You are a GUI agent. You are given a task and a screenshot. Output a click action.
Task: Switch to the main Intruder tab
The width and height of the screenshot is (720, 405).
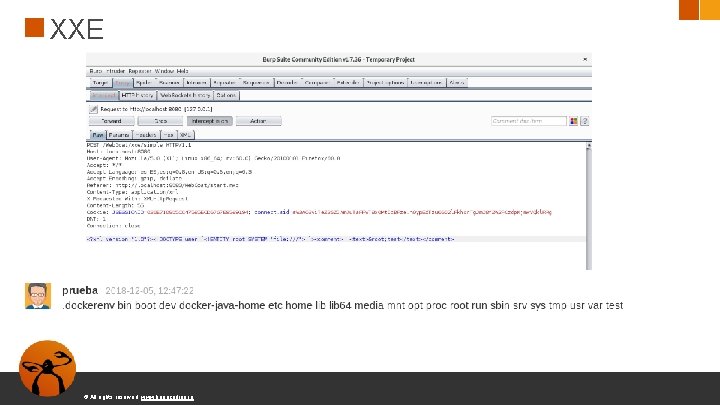[x=197, y=83]
